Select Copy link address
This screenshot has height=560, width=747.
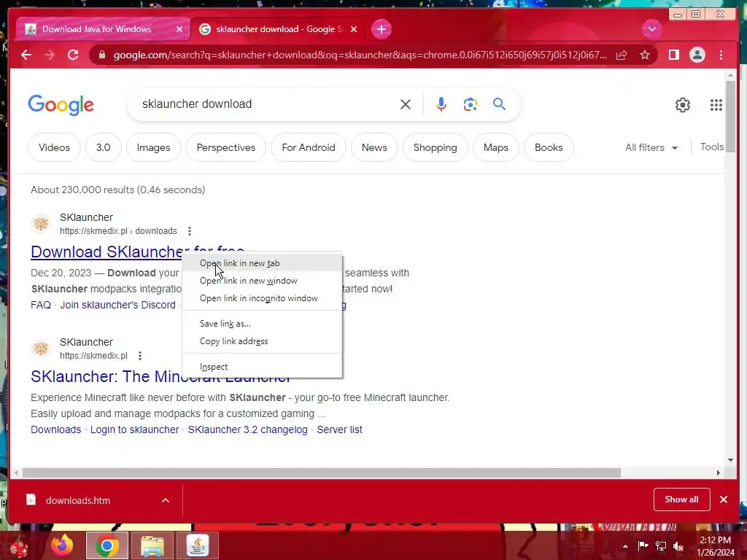tap(263, 341)
